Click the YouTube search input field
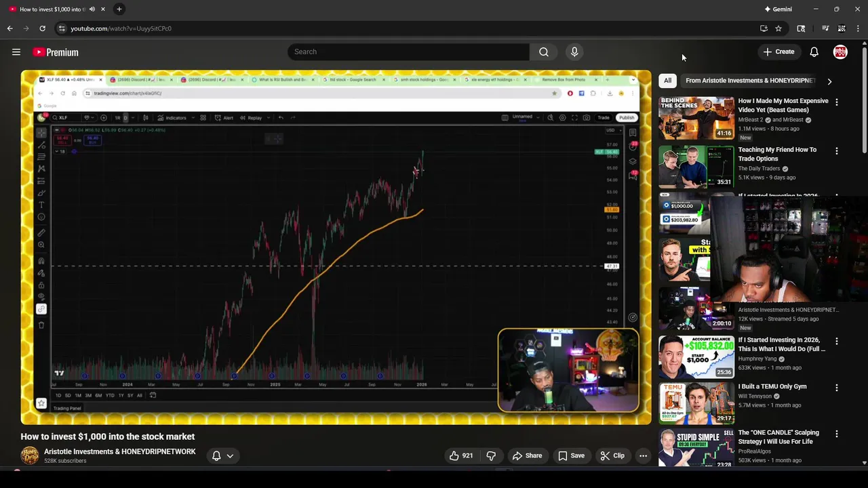 coord(408,52)
